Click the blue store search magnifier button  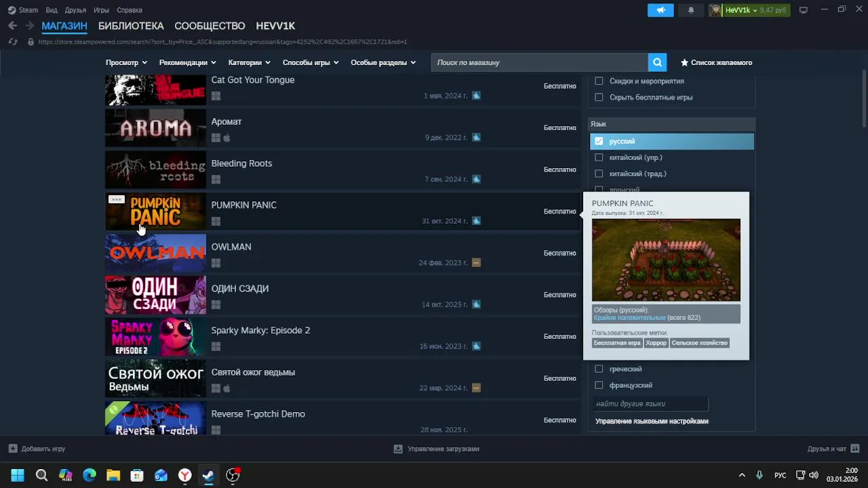pyautogui.click(x=657, y=62)
